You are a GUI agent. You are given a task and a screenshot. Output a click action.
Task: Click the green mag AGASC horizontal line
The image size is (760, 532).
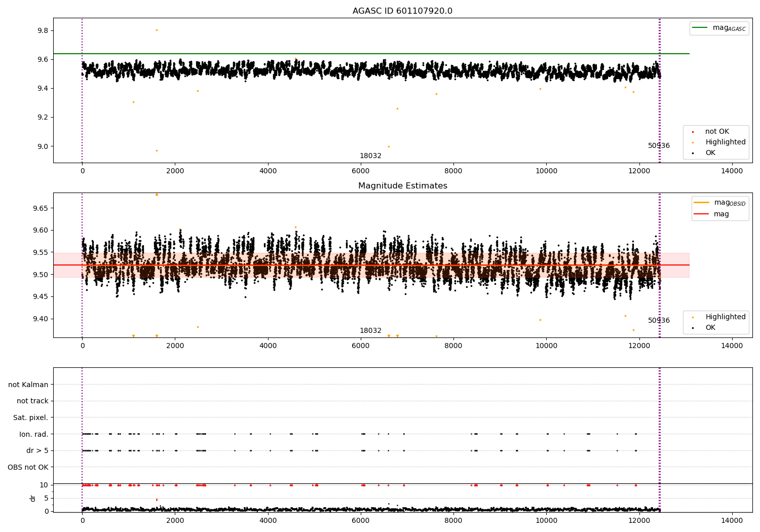point(371,54)
